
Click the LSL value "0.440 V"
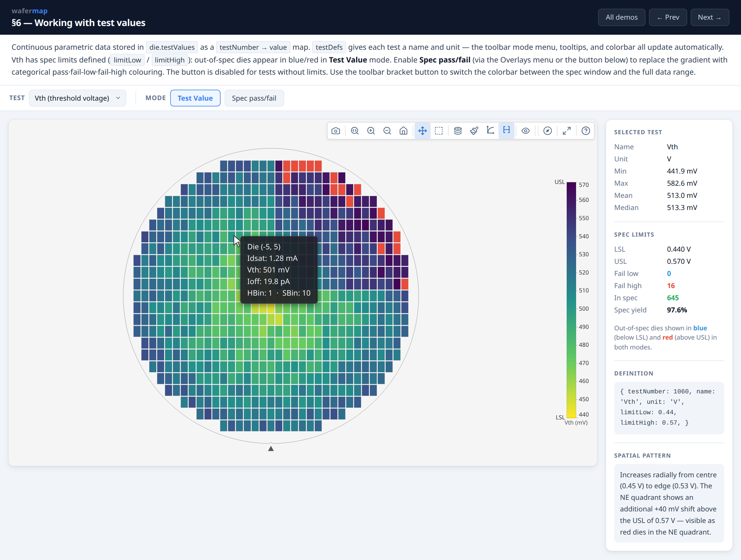679,249
